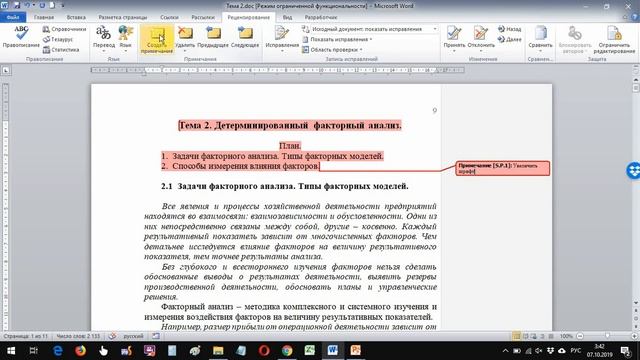Click the русский language indicator

tap(133, 336)
